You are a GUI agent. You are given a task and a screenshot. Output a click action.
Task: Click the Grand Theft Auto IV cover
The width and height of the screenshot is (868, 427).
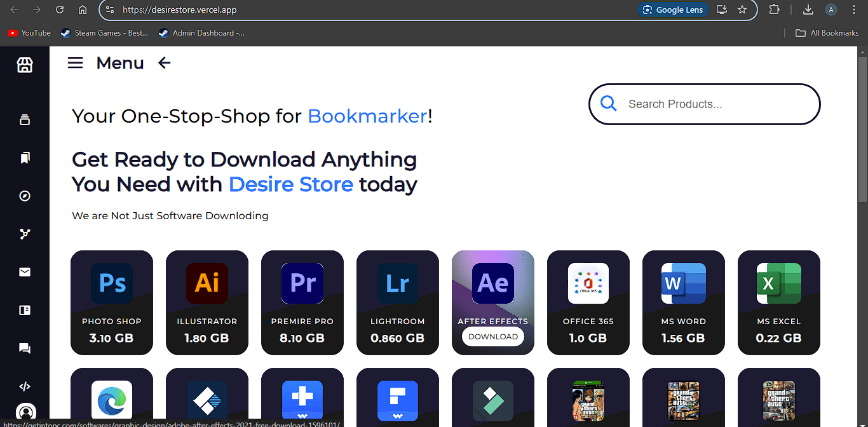click(779, 400)
